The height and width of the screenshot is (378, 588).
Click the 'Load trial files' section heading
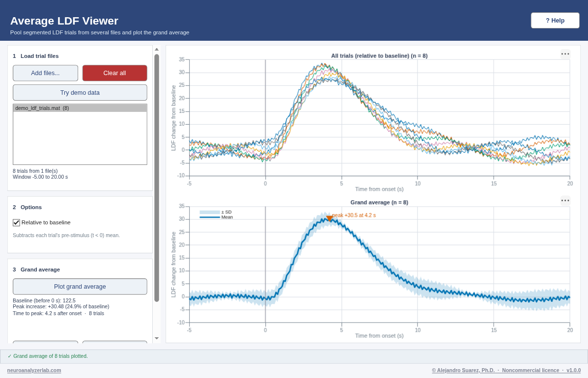coord(39,56)
